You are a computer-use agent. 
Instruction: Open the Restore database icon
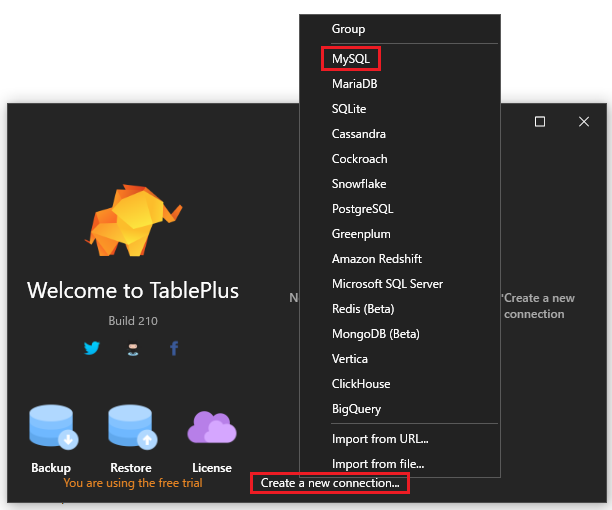coord(133,427)
